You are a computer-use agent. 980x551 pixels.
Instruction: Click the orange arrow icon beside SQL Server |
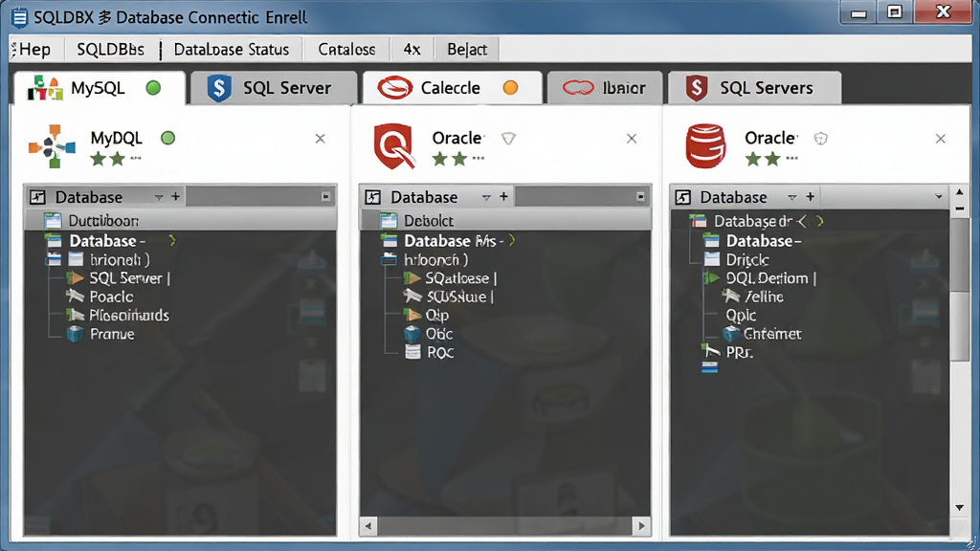tap(77, 278)
